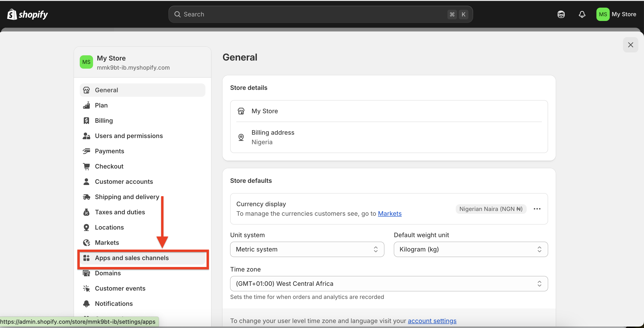
Task: Click the store icon beside My Store details
Action: click(x=241, y=111)
